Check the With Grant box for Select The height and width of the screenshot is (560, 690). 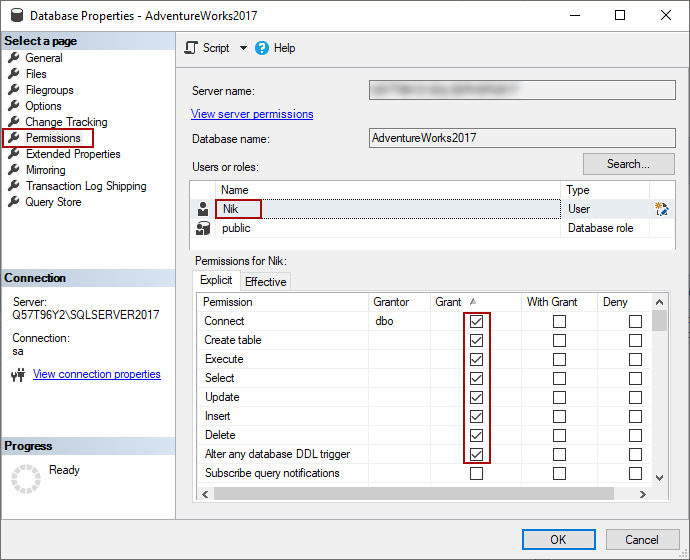[559, 378]
